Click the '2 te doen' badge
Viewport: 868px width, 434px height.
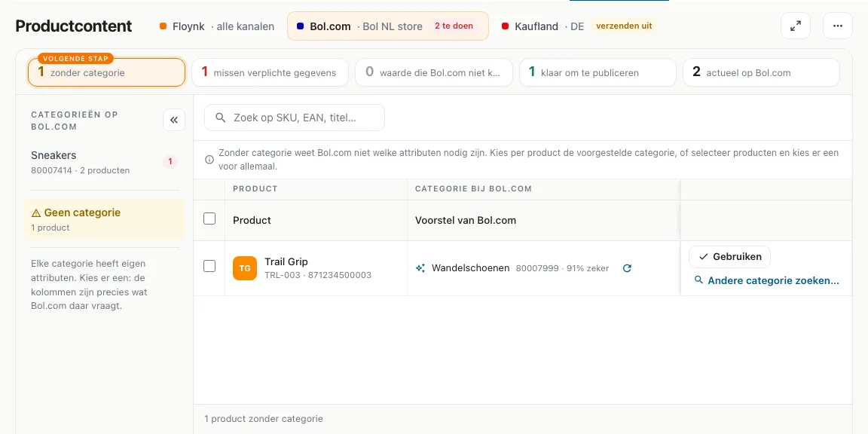[454, 26]
